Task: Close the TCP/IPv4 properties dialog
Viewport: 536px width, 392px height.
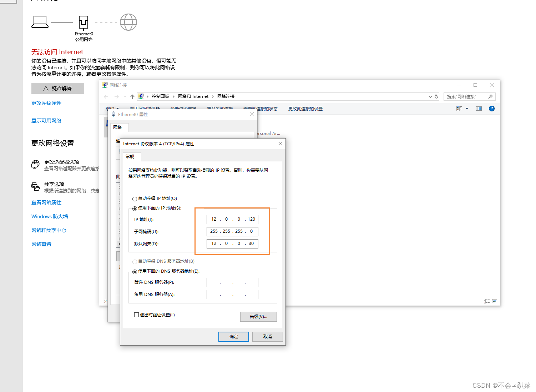Action: pos(280,144)
